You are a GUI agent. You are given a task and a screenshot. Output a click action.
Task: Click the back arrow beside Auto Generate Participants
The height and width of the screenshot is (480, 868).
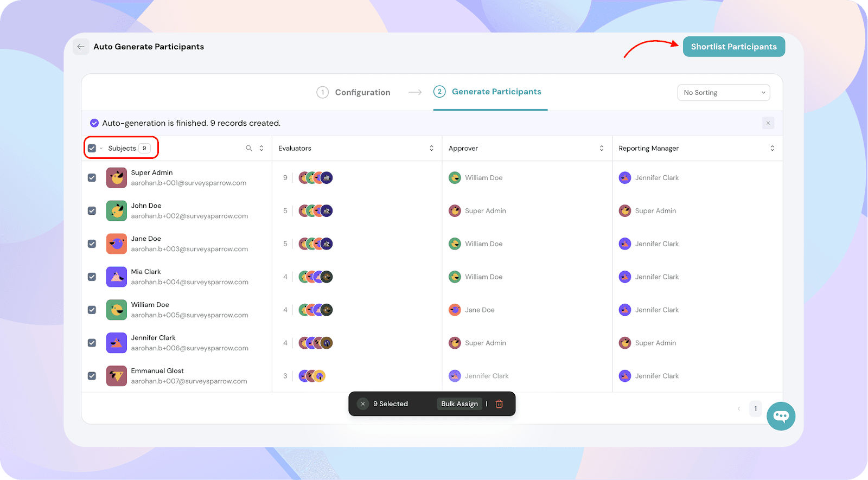(x=81, y=47)
